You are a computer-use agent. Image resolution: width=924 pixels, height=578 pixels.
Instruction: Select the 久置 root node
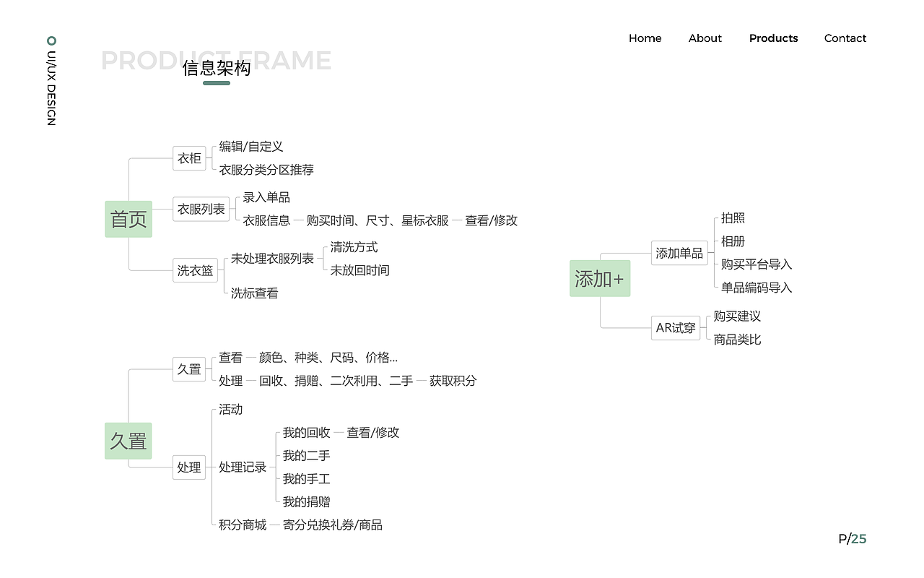coord(128,441)
